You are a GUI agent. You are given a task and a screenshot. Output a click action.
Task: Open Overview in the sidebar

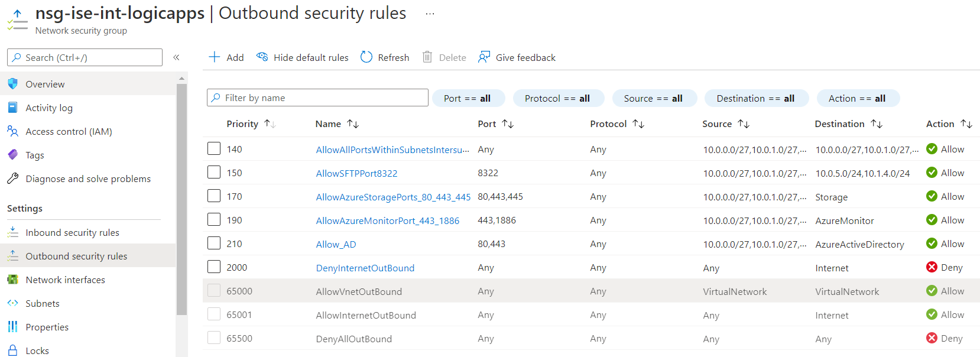88,84
